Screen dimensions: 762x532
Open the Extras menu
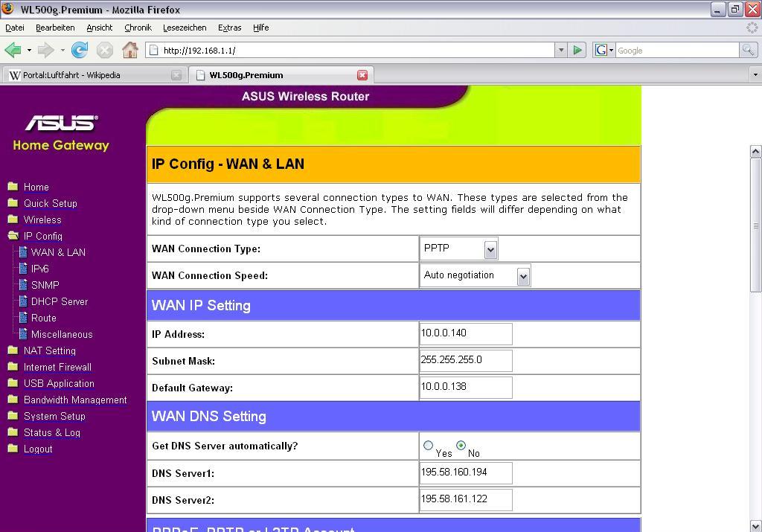coord(229,28)
